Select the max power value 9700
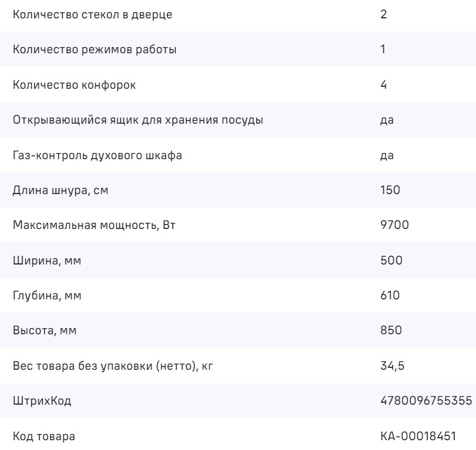Viewport: 476px width, 450px height. 394,226
